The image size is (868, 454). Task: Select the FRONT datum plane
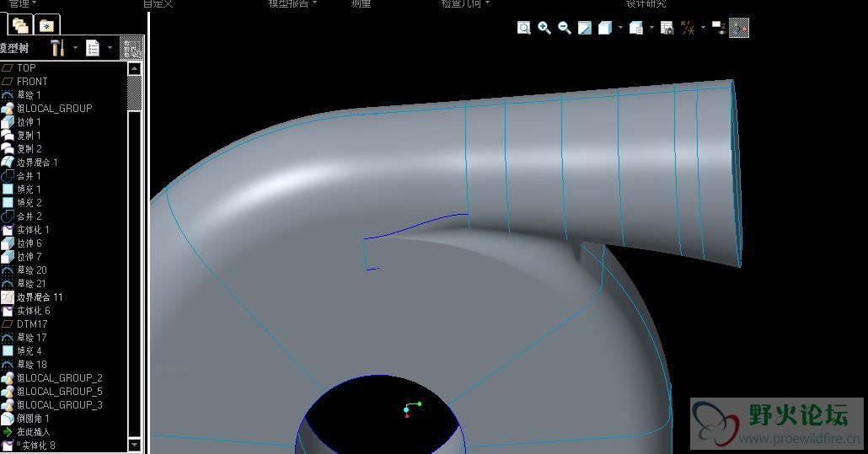[x=24, y=82]
